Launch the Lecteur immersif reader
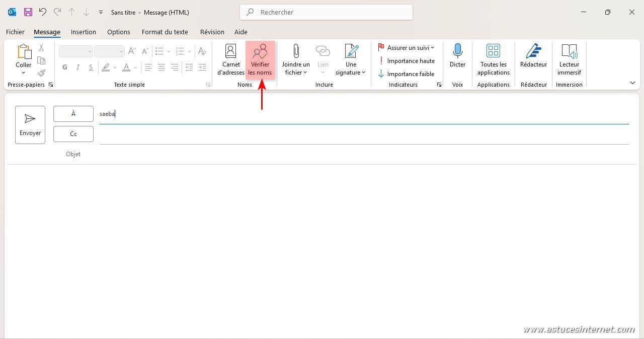644x339 pixels. tap(569, 60)
